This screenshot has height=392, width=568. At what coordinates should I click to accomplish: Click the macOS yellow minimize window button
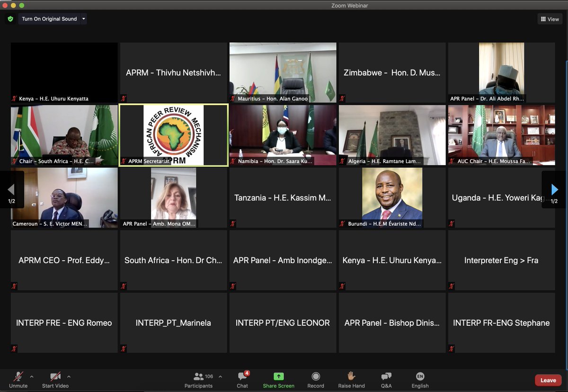pos(13,5)
